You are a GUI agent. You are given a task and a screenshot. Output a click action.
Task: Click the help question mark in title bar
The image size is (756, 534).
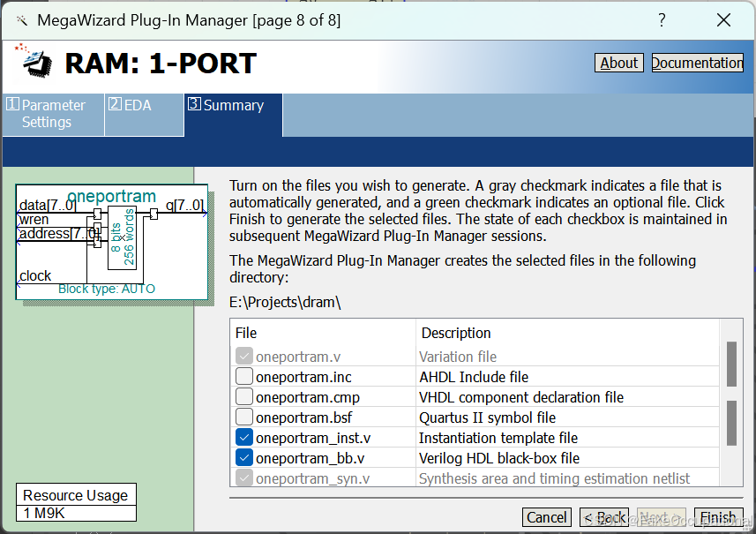tap(662, 20)
